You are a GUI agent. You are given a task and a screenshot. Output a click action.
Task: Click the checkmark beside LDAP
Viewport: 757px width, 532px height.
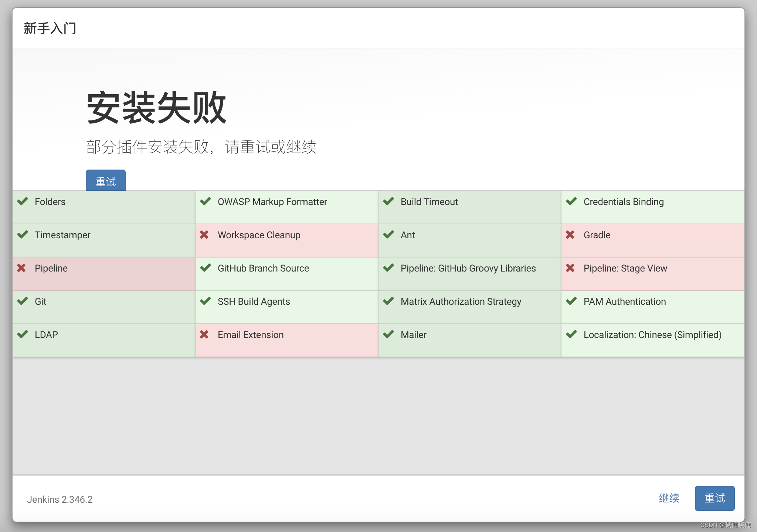coord(23,334)
